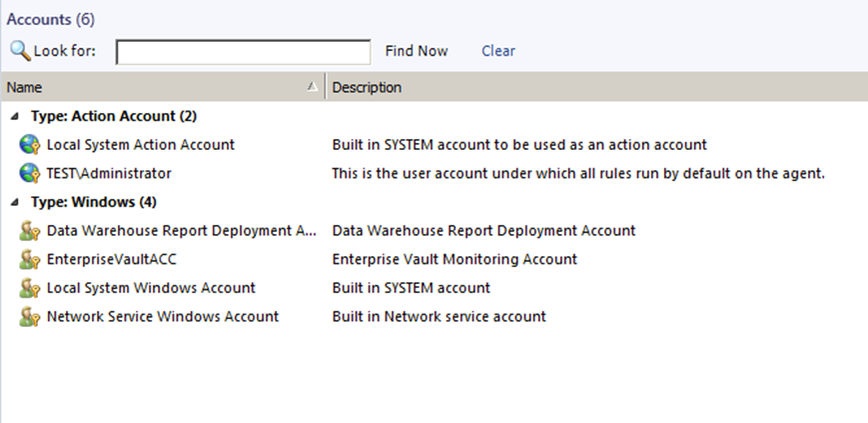The height and width of the screenshot is (423, 868).
Task: Collapse the Type: Windows group
Action: click(x=15, y=202)
